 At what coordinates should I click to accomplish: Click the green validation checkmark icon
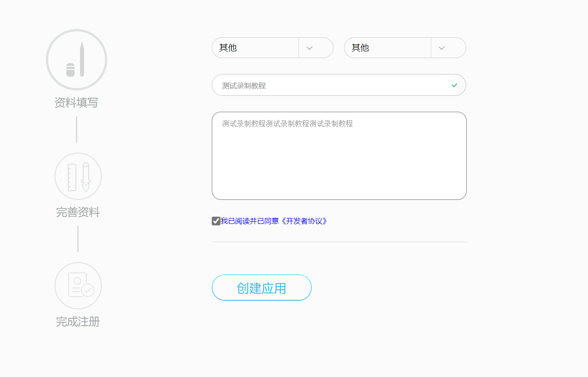(x=454, y=85)
